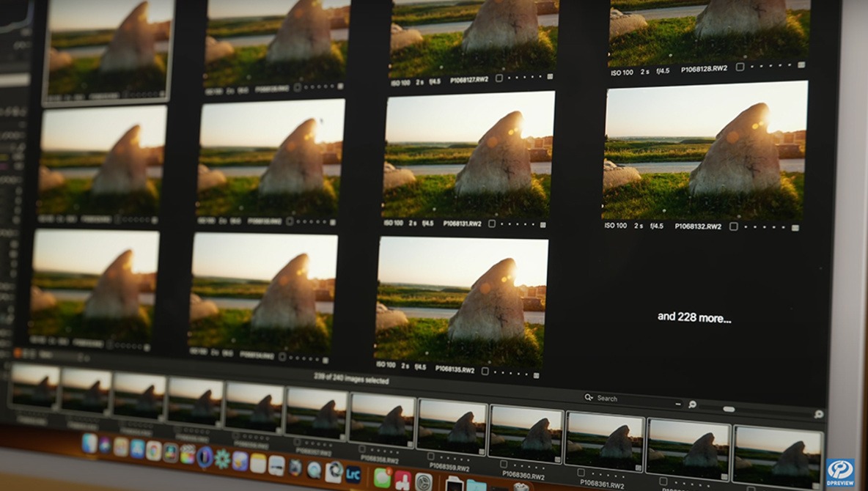Click the badge icon beside P1068135.RW2 rating dots
868x491 pixels.
point(536,374)
